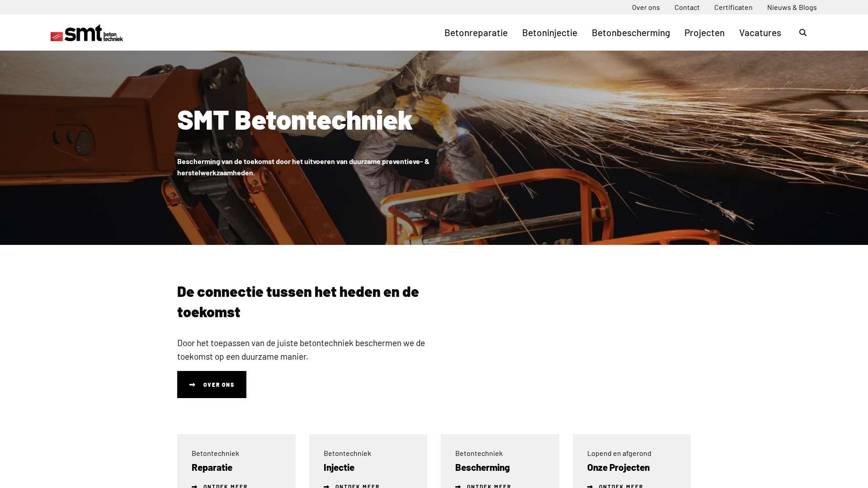This screenshot has width=868, height=488.
Task: Open the Projecten navigation item
Action: click(x=704, y=33)
